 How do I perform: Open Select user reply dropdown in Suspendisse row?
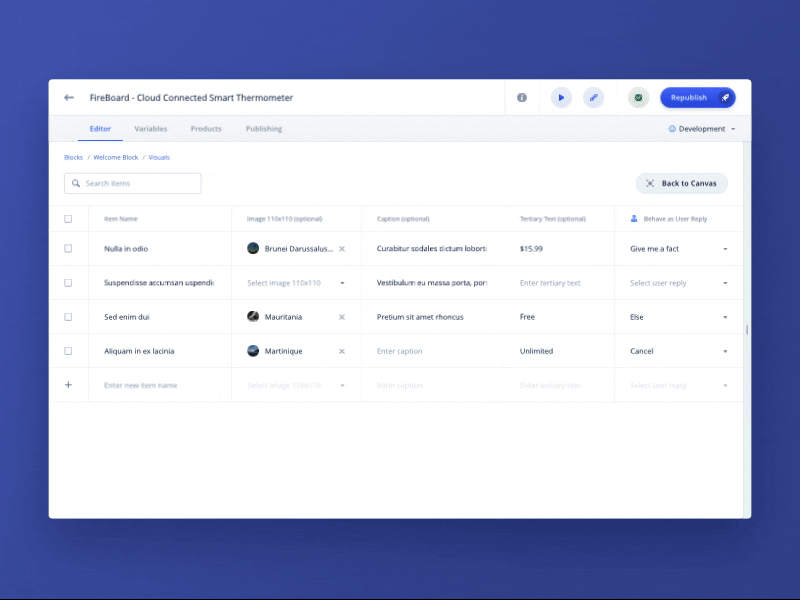(679, 283)
